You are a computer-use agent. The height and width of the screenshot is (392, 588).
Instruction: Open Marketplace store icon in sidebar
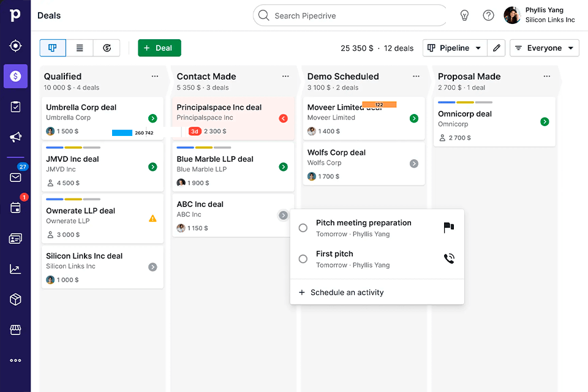(15, 330)
